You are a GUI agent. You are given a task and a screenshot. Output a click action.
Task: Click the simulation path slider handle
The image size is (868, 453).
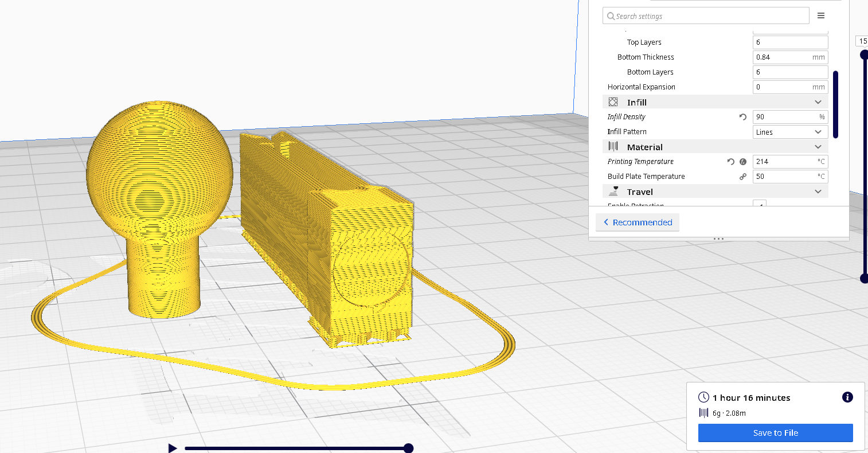[x=409, y=448]
